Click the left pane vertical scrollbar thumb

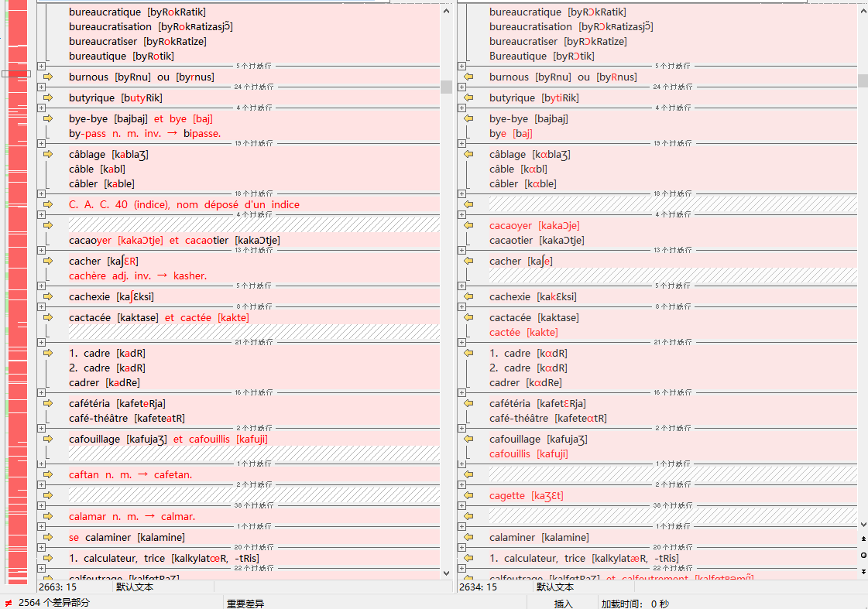pos(446,87)
